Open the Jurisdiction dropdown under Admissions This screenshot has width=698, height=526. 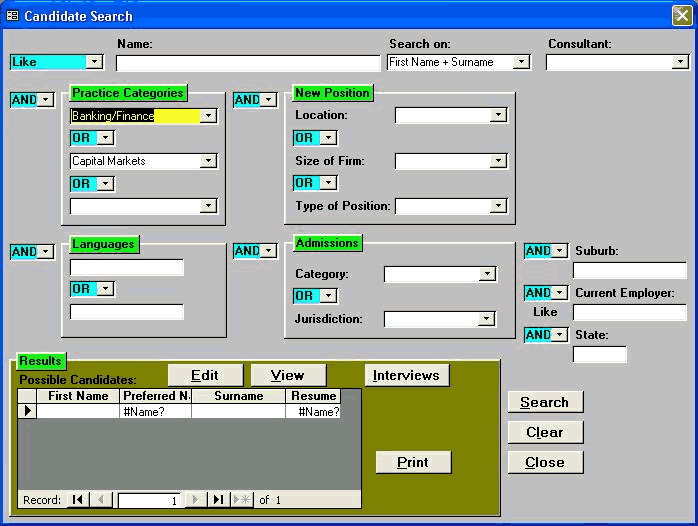(487, 320)
